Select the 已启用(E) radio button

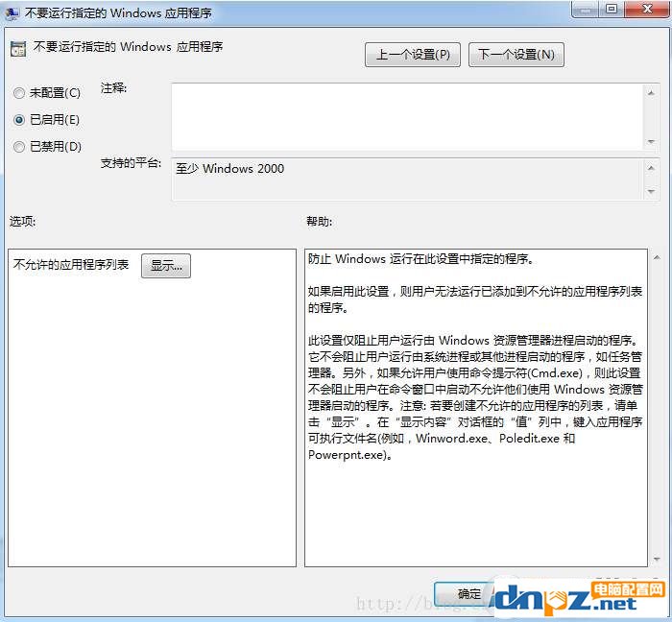pyautogui.click(x=19, y=120)
